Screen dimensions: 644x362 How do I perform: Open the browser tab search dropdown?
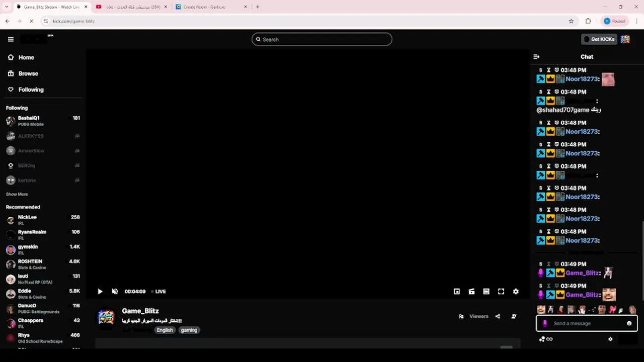coord(7,7)
